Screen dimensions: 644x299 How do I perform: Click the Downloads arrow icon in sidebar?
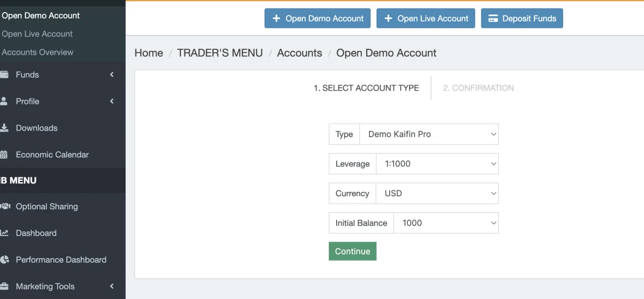4,128
